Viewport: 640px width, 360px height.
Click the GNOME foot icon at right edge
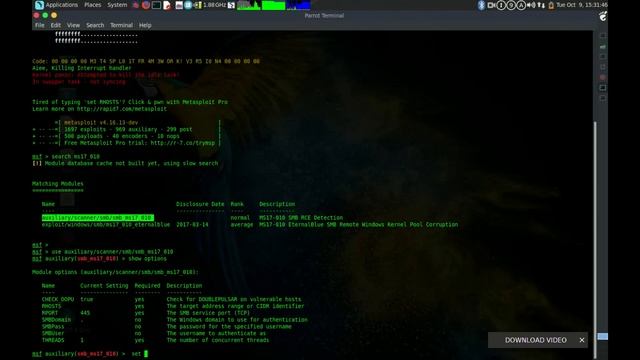[603, 16]
